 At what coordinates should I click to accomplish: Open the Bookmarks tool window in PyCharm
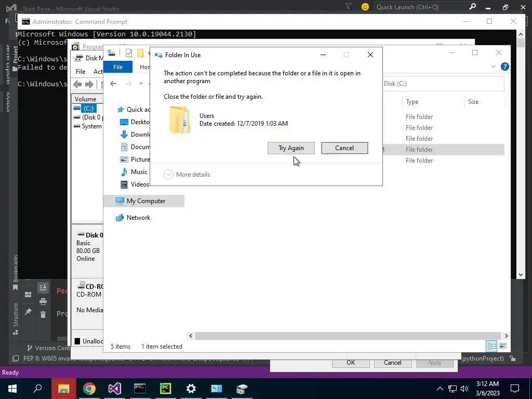(15, 272)
